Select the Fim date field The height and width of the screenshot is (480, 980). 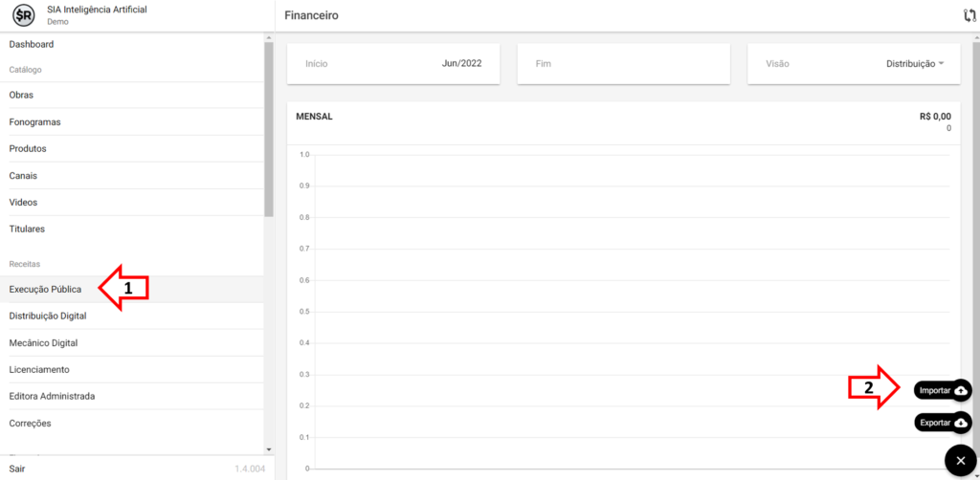pos(623,64)
